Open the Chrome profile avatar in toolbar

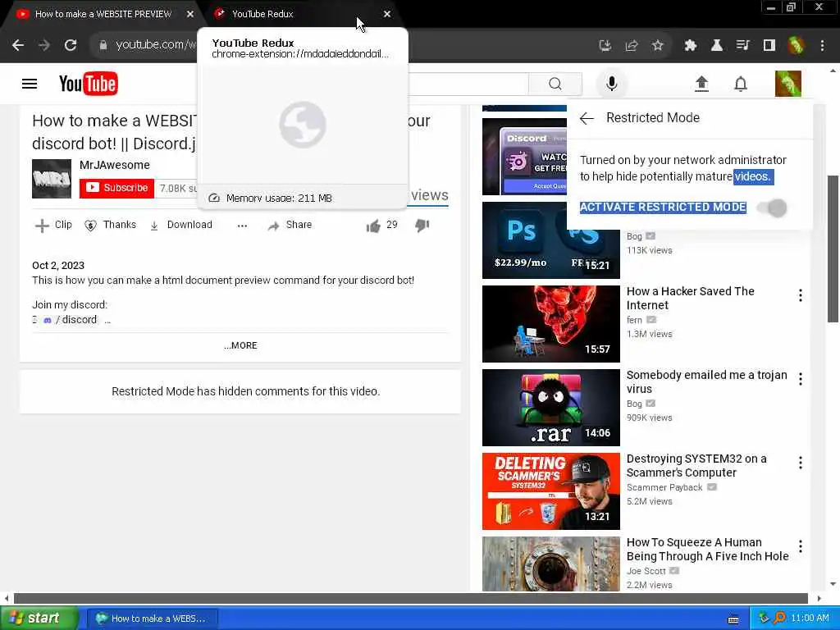pyautogui.click(x=796, y=46)
